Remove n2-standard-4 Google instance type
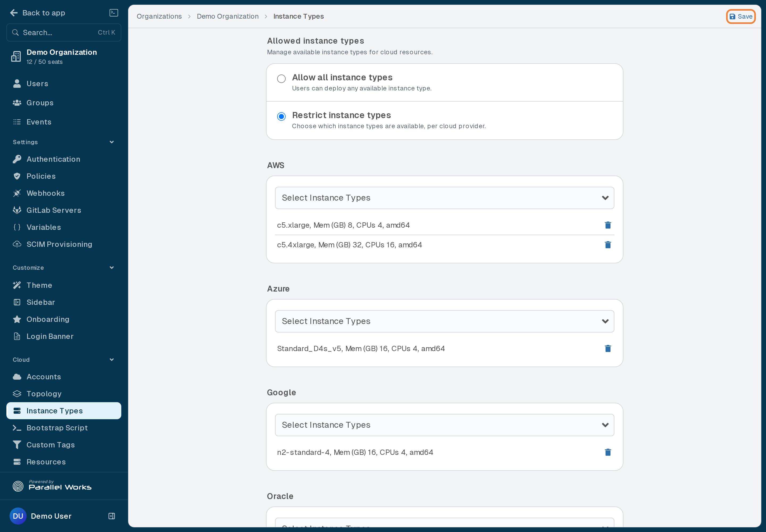This screenshot has width=766, height=532. 608,452
